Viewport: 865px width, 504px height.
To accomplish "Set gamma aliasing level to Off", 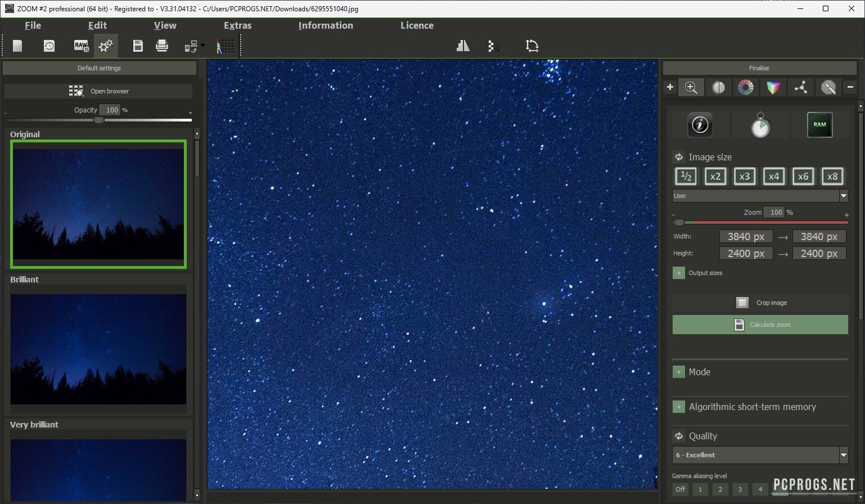I will click(x=681, y=489).
